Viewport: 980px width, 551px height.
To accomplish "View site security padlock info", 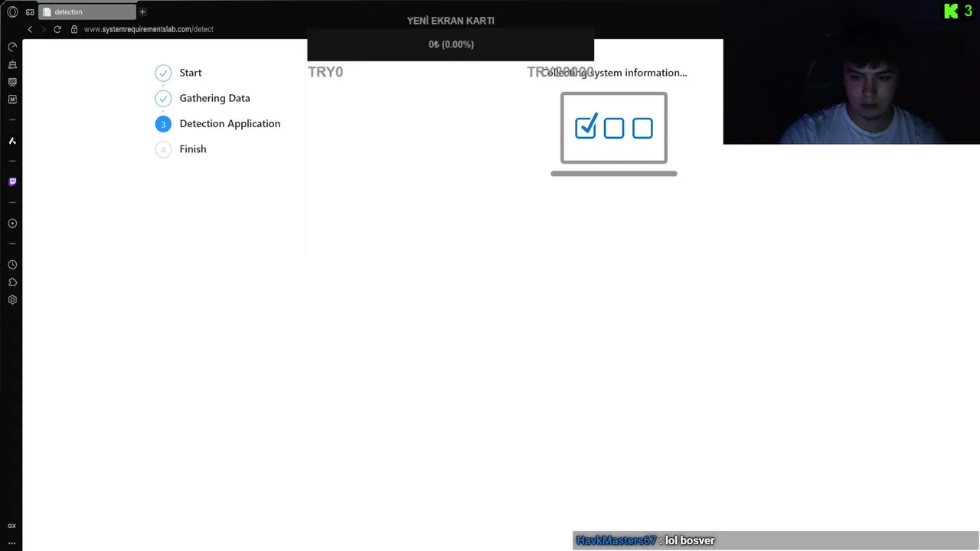I will coord(74,29).
